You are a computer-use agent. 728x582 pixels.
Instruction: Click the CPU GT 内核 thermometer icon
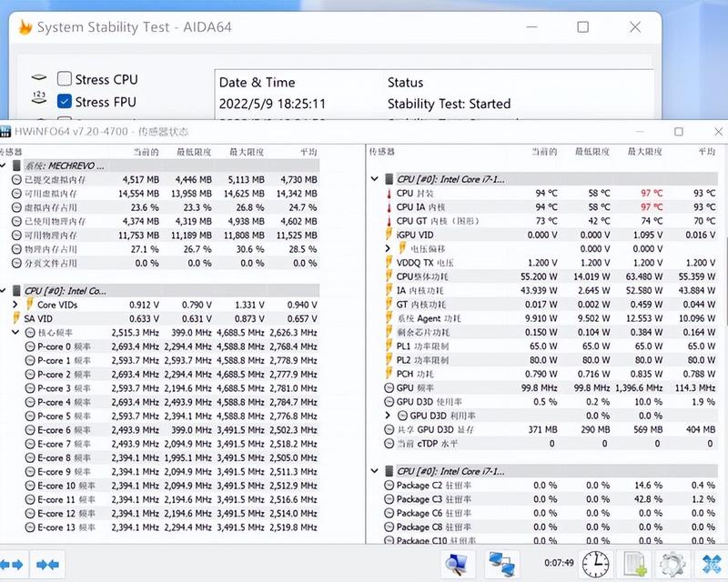(389, 221)
